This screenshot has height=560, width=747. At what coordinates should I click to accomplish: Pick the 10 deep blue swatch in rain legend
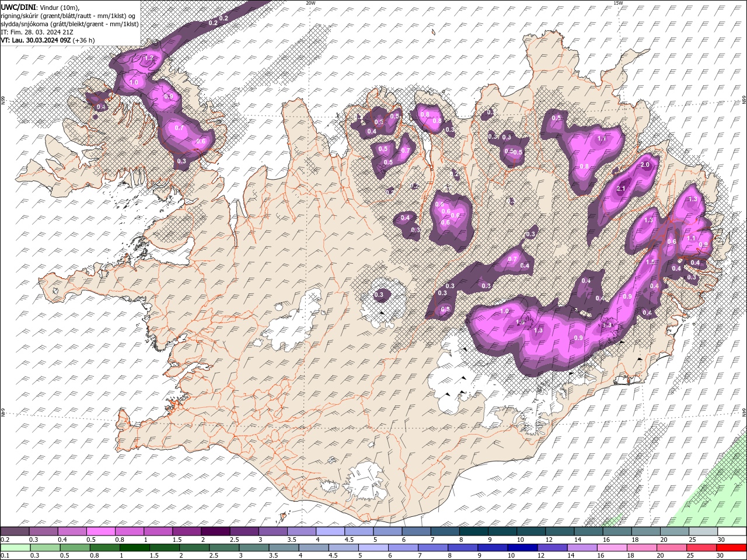tap(522, 548)
